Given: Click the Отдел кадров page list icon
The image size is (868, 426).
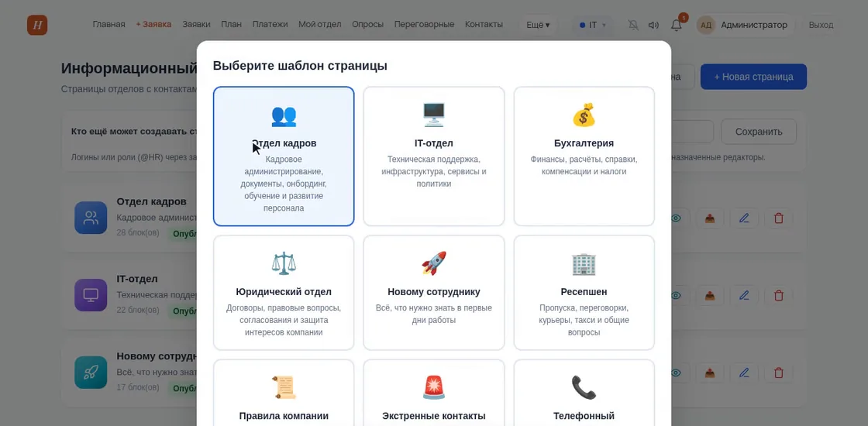Looking at the screenshot, I should (x=91, y=218).
